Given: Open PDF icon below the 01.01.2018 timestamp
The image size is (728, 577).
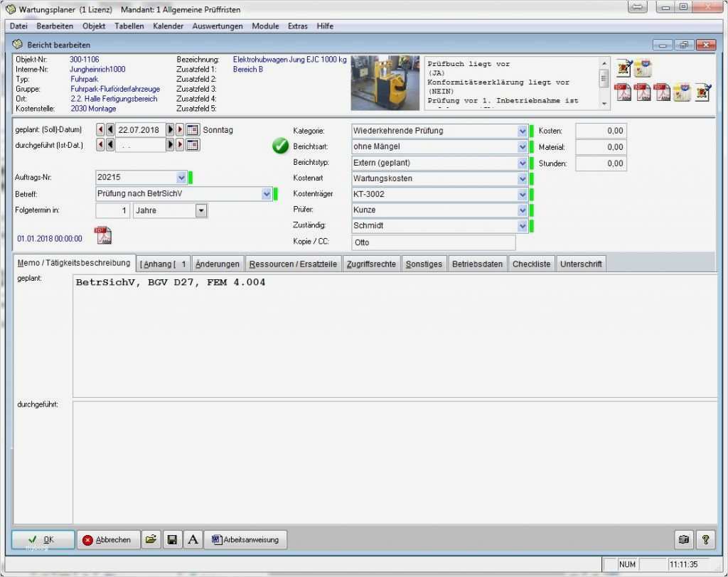Looking at the screenshot, I should pos(103,235).
